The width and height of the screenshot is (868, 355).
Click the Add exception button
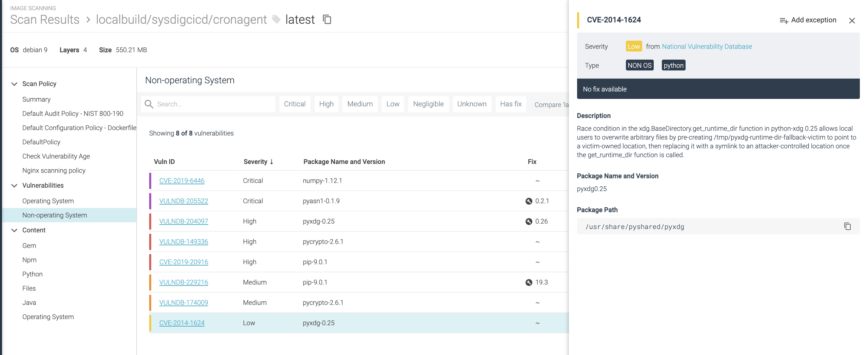coord(808,20)
